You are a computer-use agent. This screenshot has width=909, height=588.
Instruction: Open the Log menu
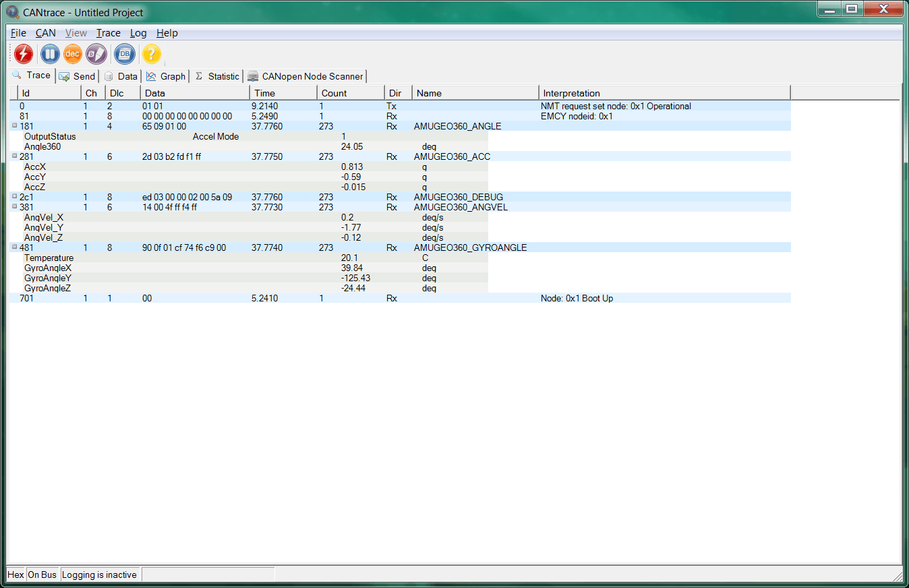[x=138, y=33]
